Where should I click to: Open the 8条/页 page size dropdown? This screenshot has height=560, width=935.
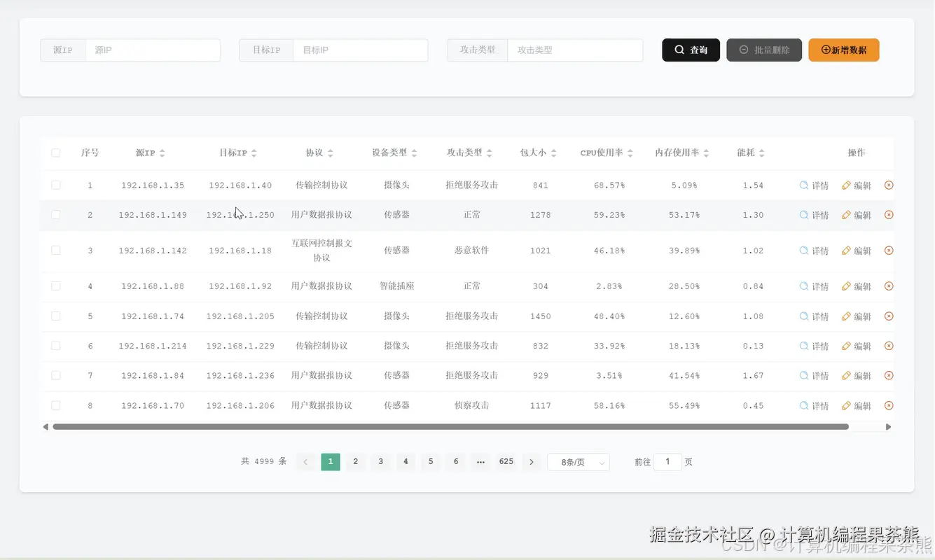click(578, 462)
